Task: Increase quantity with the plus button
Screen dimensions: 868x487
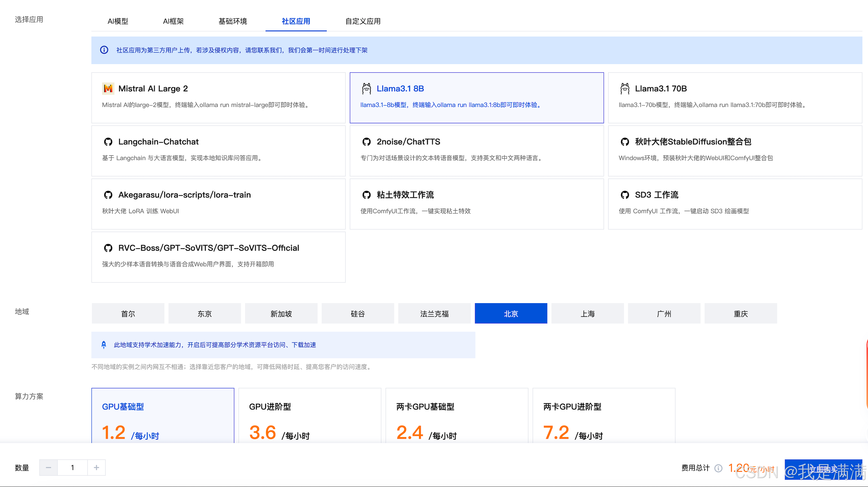Action: point(96,467)
